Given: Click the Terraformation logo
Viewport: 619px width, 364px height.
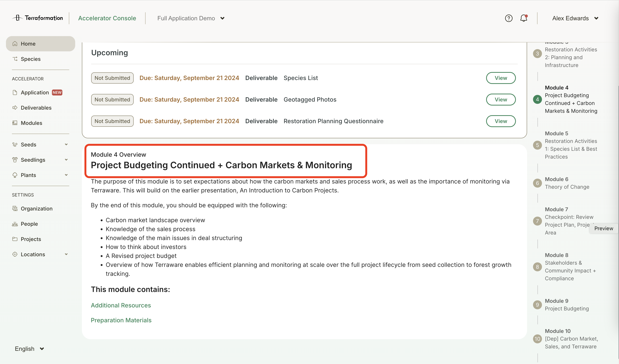Looking at the screenshot, I should click(38, 18).
